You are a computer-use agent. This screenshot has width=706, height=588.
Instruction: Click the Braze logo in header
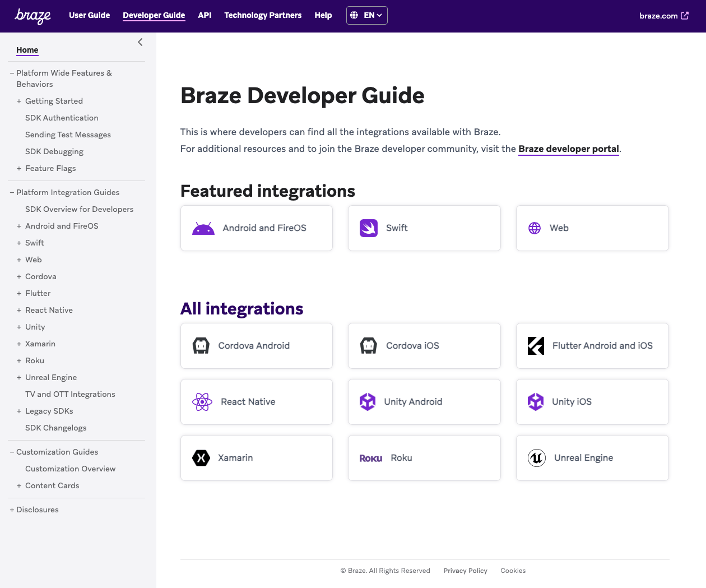point(32,16)
